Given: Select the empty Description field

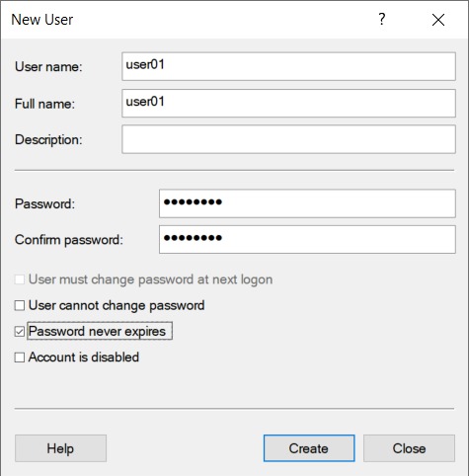Looking at the screenshot, I should 288,139.
